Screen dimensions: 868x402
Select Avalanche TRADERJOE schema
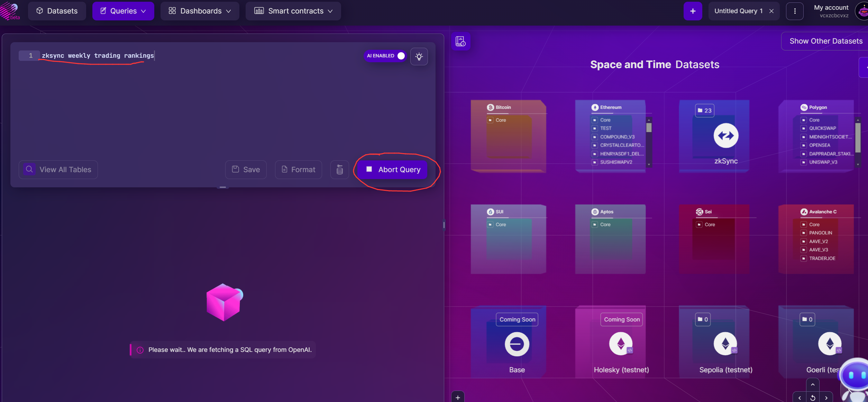tap(819, 258)
